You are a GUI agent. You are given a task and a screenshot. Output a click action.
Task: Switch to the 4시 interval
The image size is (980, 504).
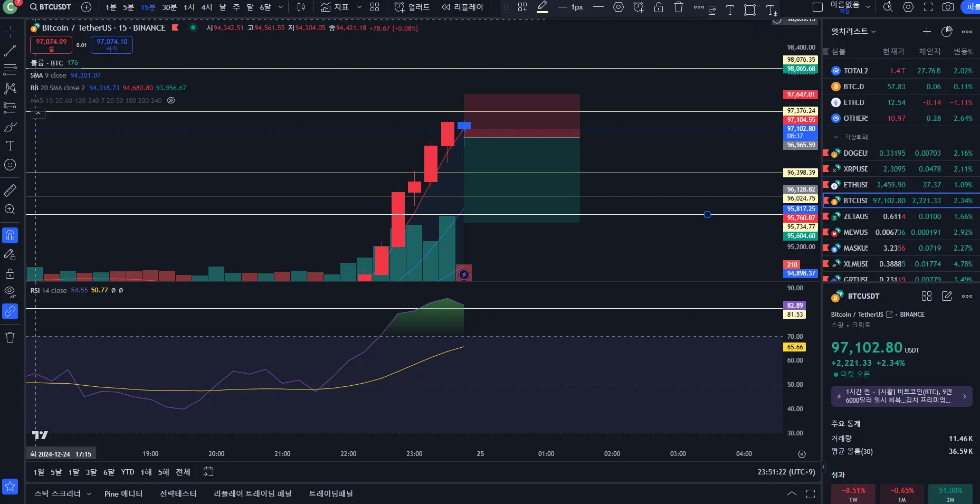[206, 7]
